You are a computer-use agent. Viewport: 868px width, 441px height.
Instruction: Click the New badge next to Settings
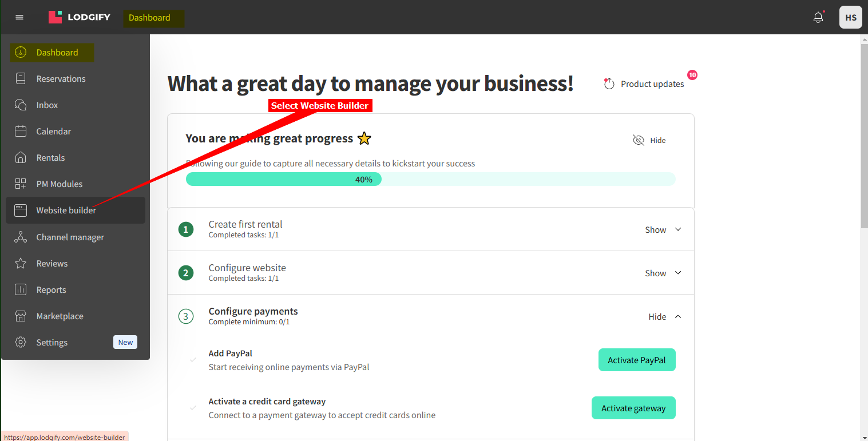click(x=125, y=342)
